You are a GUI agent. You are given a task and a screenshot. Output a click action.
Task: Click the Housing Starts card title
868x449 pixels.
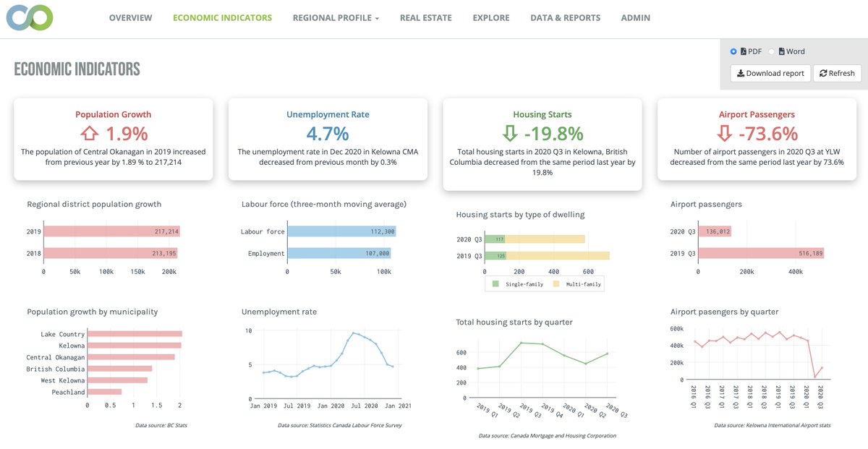tap(542, 114)
